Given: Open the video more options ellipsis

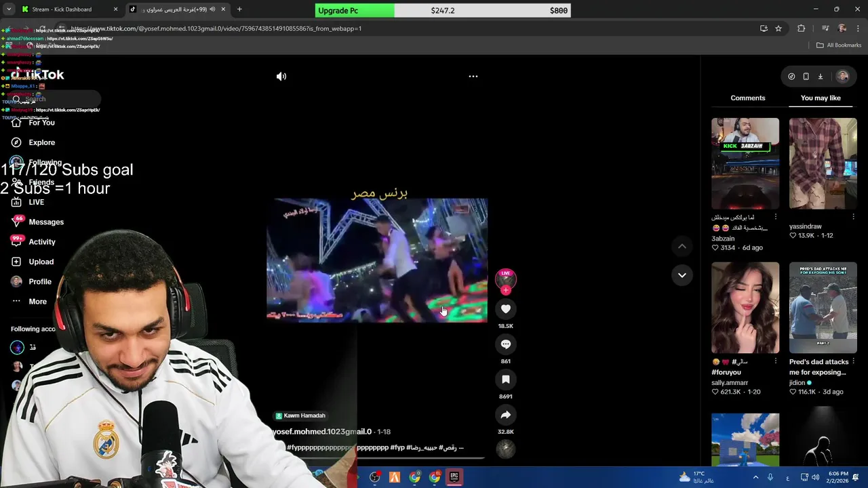Looking at the screenshot, I should point(473,77).
